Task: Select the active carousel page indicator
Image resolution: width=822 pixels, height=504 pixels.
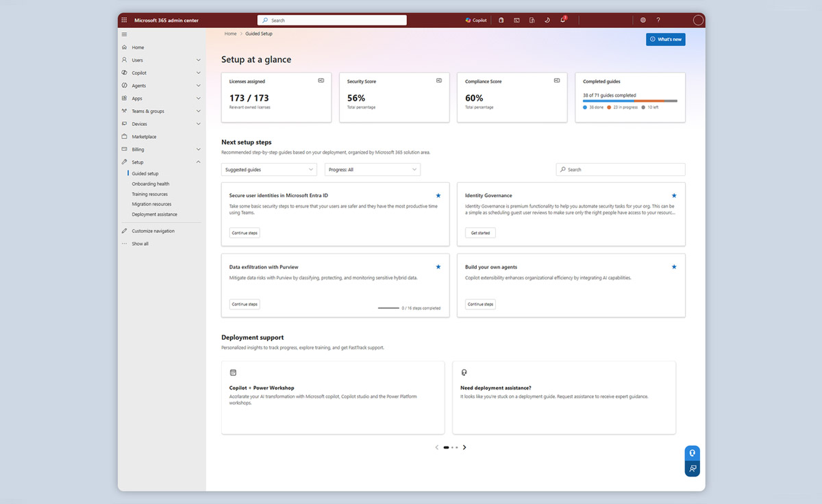Action: tap(447, 447)
